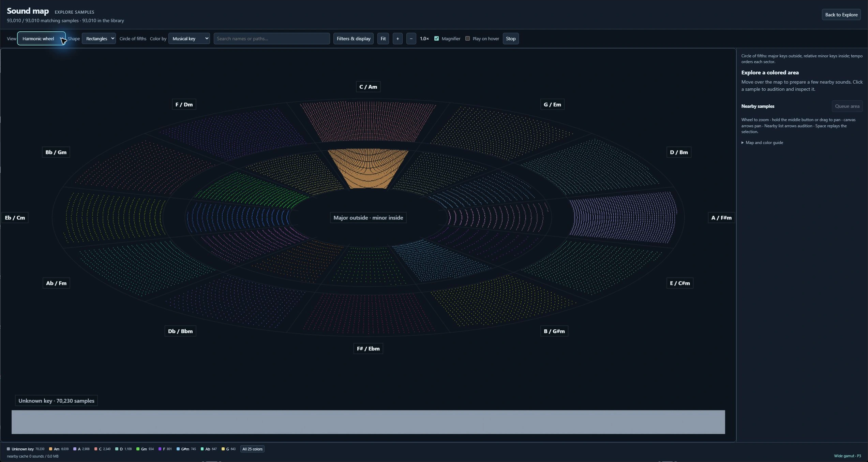
Task: Click the Unknown key gray legend swatch
Action: click(x=9, y=449)
